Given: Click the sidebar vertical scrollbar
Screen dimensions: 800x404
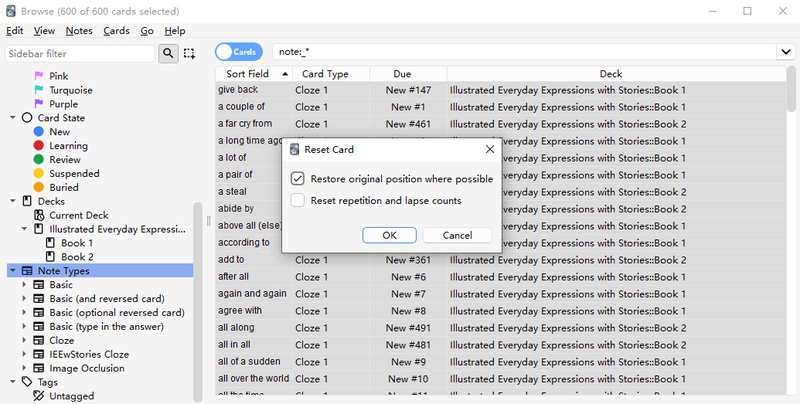Looking at the screenshot, I should 198,301.
